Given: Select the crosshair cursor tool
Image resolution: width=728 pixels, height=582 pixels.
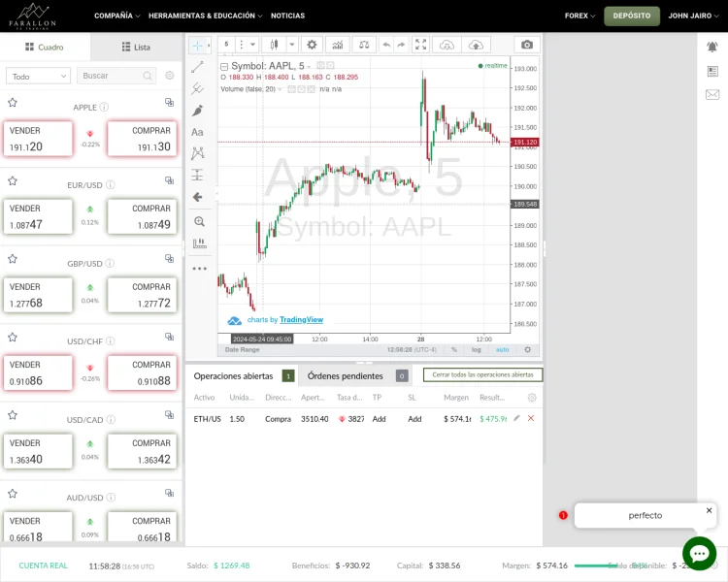Looking at the screenshot, I should (x=197, y=46).
